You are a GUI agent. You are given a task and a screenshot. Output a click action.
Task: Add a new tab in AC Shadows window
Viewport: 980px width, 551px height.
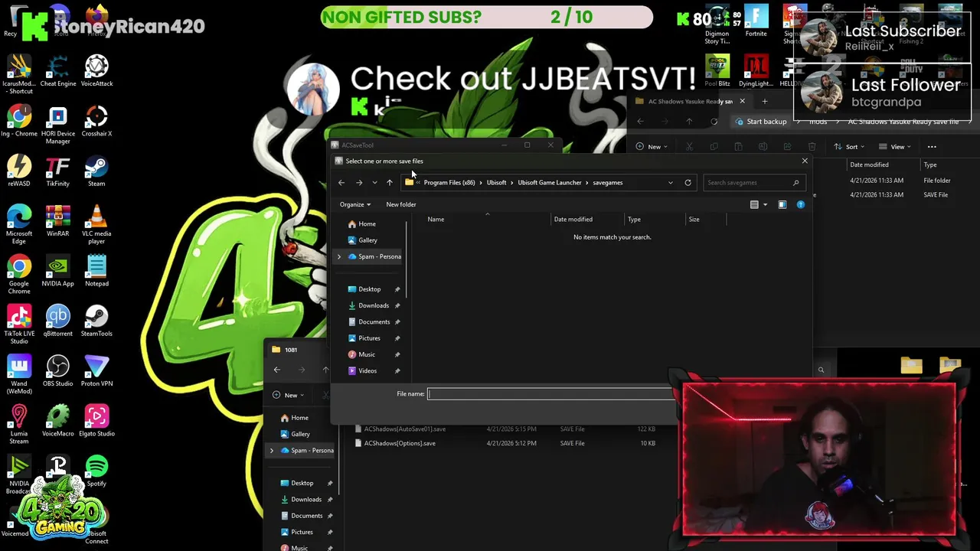click(x=764, y=101)
